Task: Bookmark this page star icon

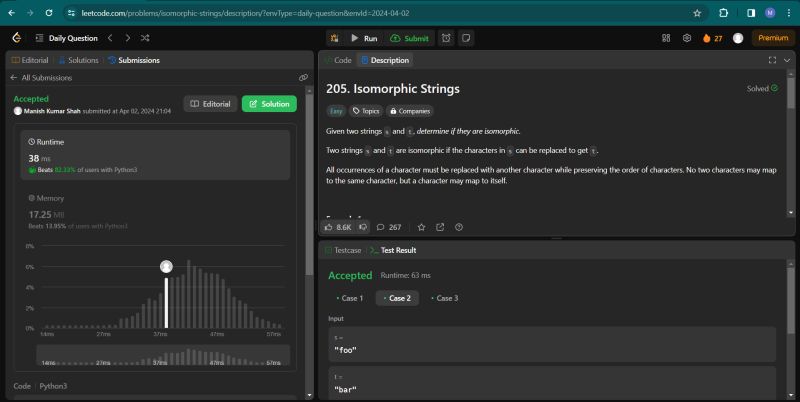Action: click(x=697, y=13)
